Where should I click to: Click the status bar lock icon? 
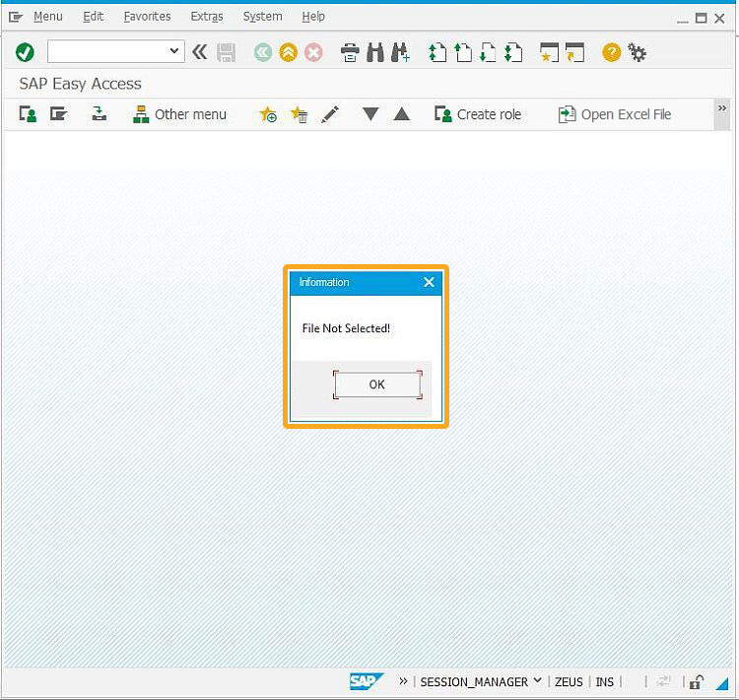[x=696, y=682]
